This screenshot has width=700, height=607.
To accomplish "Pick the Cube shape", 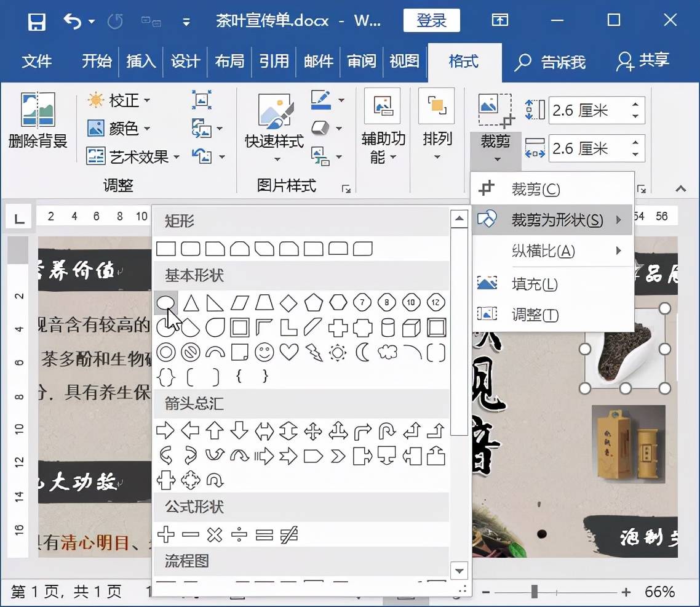I will coord(412,328).
